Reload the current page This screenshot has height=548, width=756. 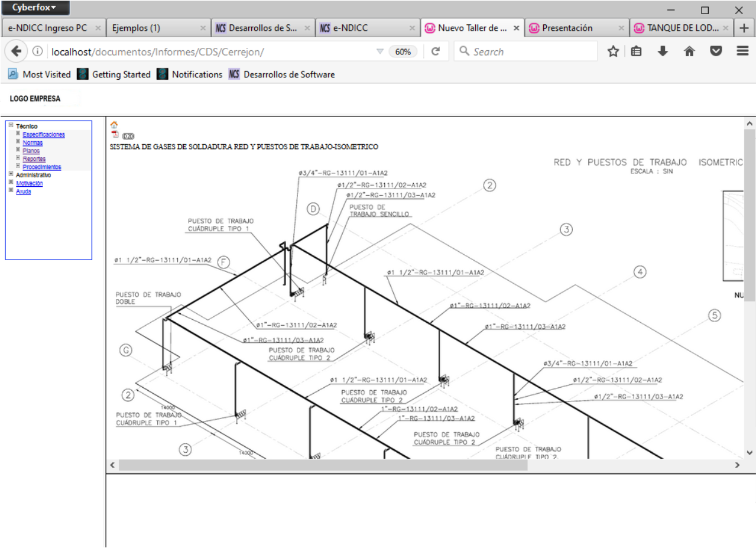pyautogui.click(x=436, y=51)
